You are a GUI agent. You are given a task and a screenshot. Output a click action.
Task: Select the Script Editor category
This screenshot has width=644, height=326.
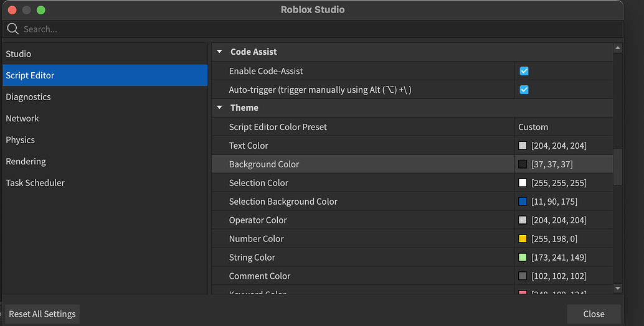[x=105, y=75]
